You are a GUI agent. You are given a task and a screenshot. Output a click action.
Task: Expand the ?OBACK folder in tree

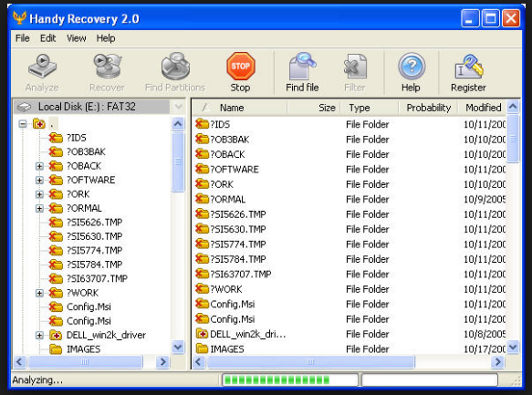coord(39,166)
